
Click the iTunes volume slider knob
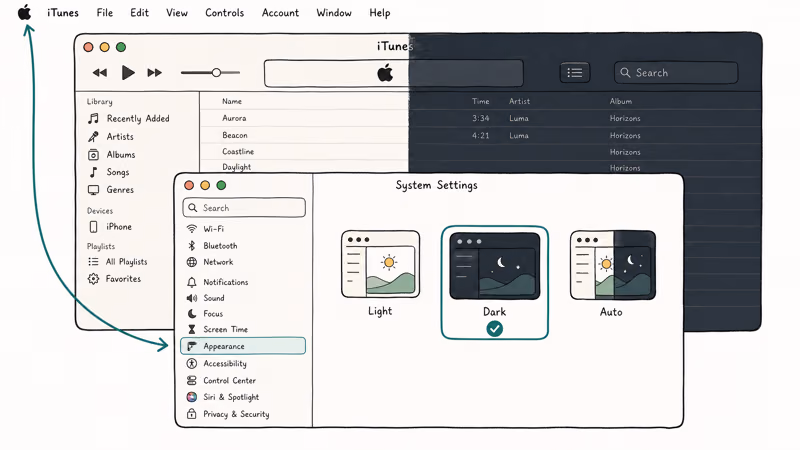click(216, 72)
